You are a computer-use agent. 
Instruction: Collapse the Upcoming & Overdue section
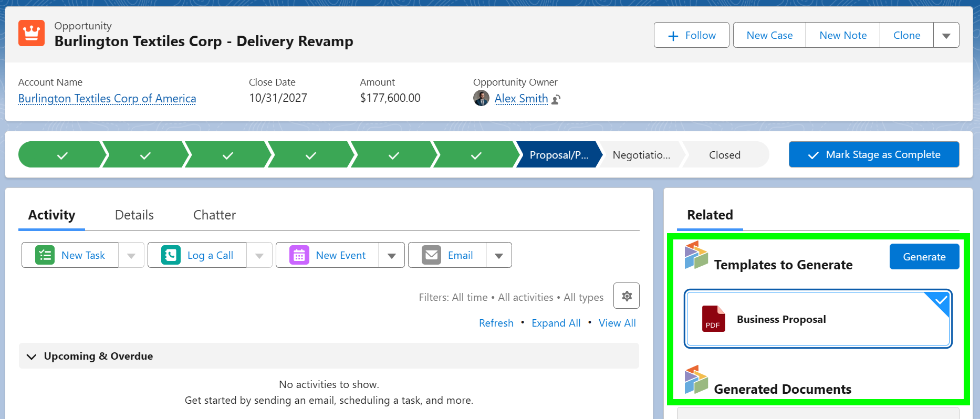(x=32, y=357)
